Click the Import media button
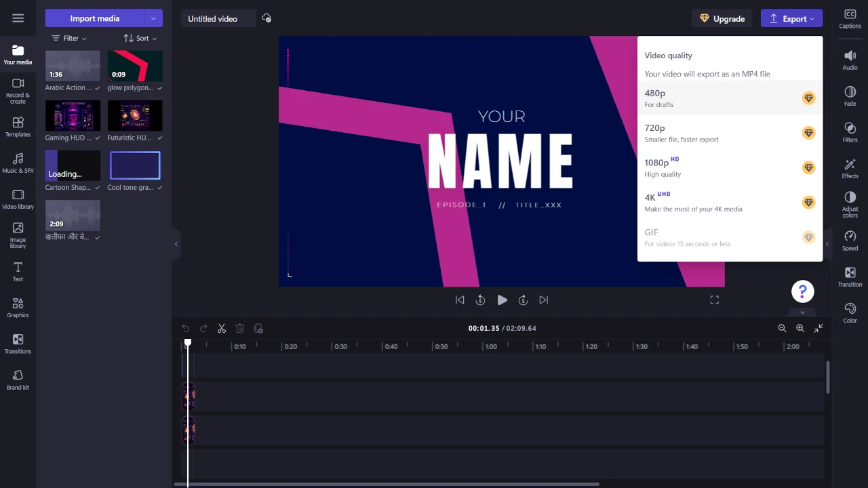The width and height of the screenshot is (868, 488). pos(95,18)
